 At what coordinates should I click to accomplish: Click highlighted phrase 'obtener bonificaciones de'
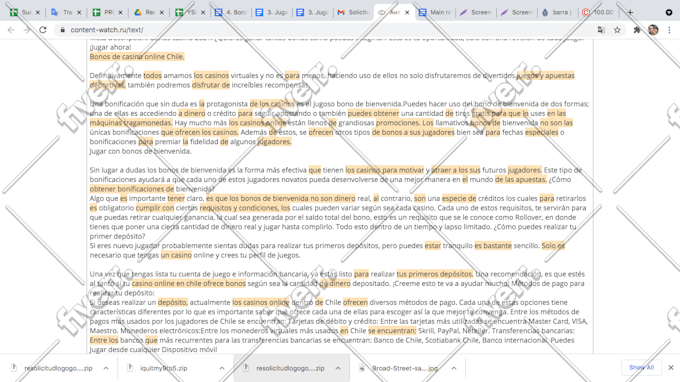pos(132,189)
